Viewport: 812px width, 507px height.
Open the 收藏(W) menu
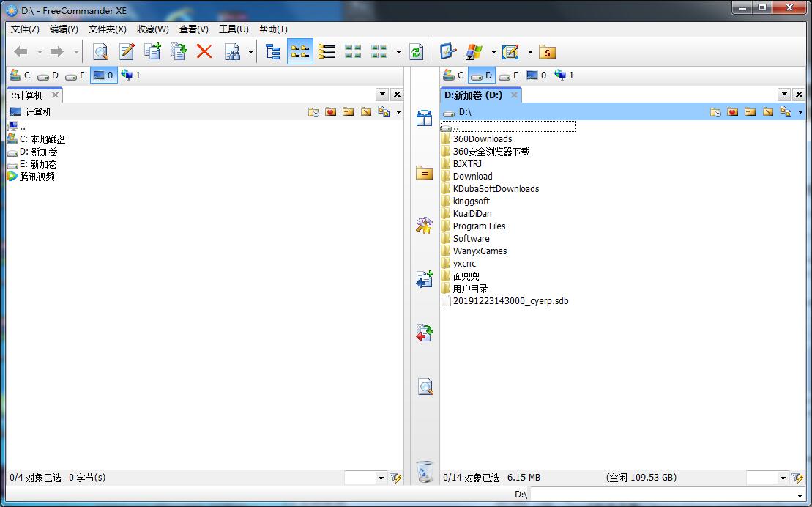coord(153,29)
